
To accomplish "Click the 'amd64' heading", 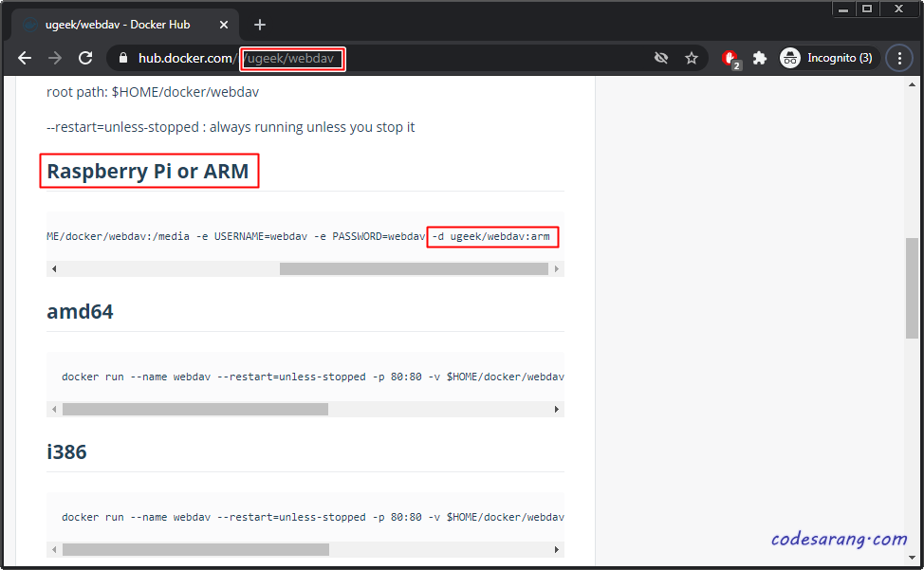I will [x=80, y=311].
